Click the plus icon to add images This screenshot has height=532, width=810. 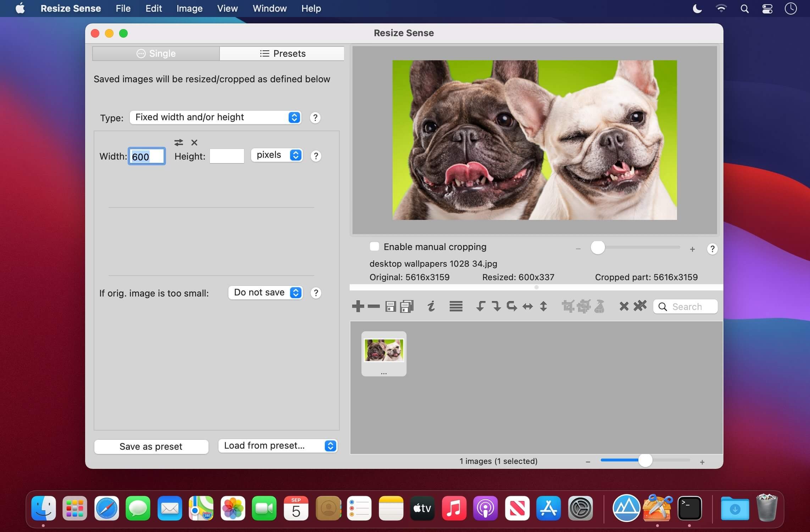point(358,306)
